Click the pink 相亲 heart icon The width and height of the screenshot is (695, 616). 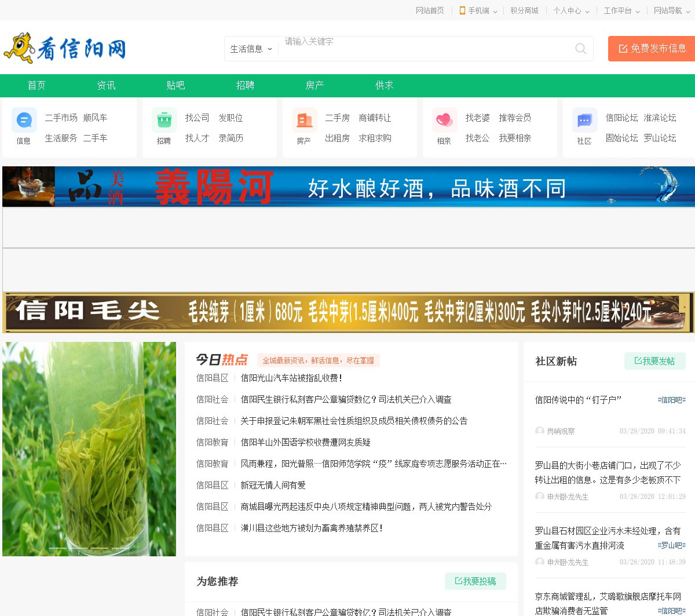[x=444, y=120]
